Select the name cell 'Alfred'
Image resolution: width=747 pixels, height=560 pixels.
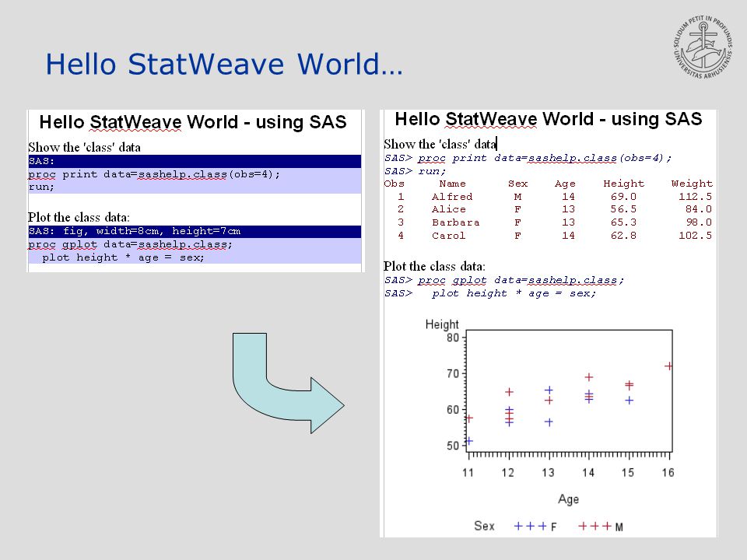(x=452, y=197)
